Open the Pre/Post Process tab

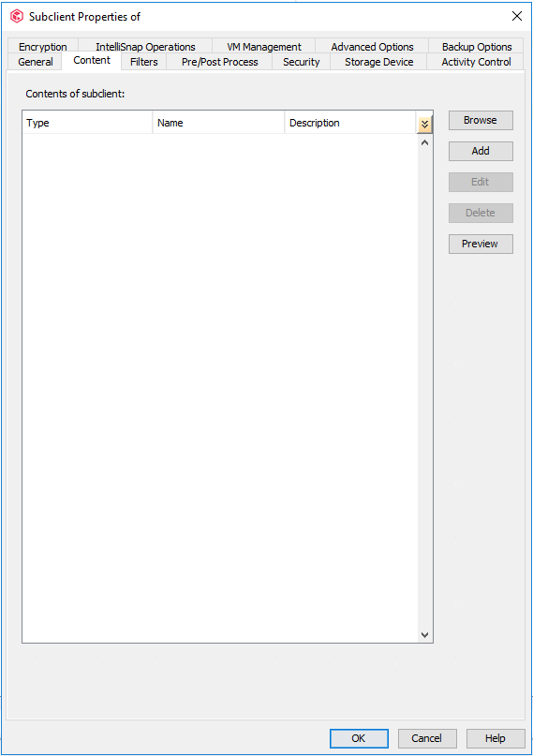tap(220, 62)
